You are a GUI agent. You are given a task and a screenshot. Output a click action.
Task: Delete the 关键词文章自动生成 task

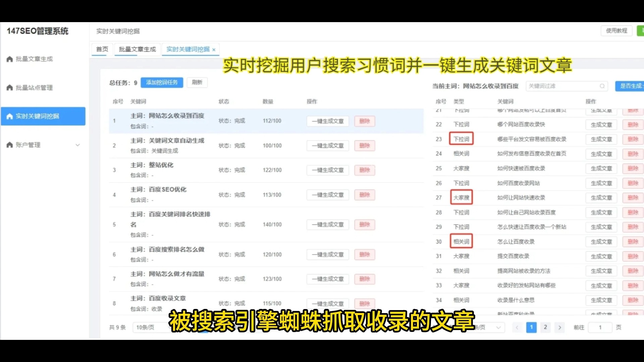click(365, 146)
